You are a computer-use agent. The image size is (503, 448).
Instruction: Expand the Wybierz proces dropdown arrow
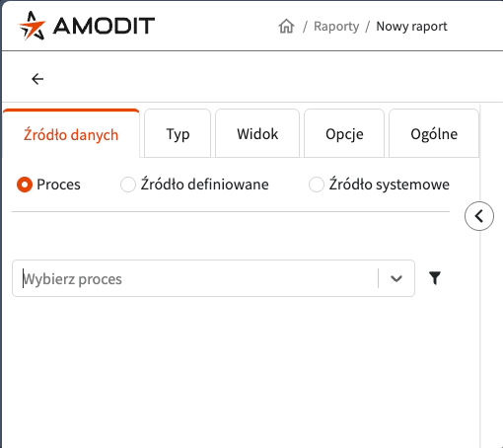396,278
